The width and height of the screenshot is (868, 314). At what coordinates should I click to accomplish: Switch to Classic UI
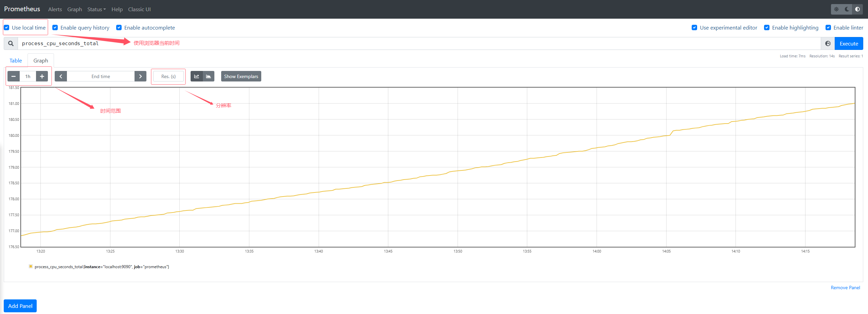click(139, 9)
